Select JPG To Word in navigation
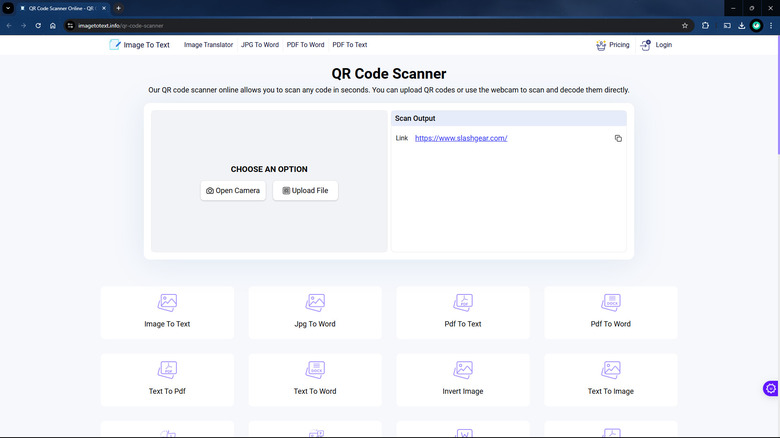The height and width of the screenshot is (438, 780). (260, 45)
